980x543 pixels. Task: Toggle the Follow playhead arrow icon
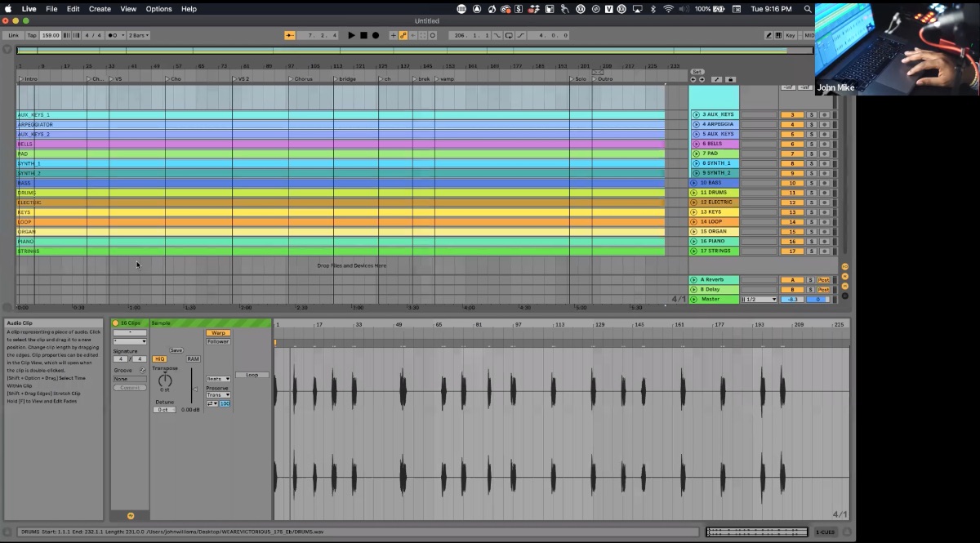click(290, 35)
